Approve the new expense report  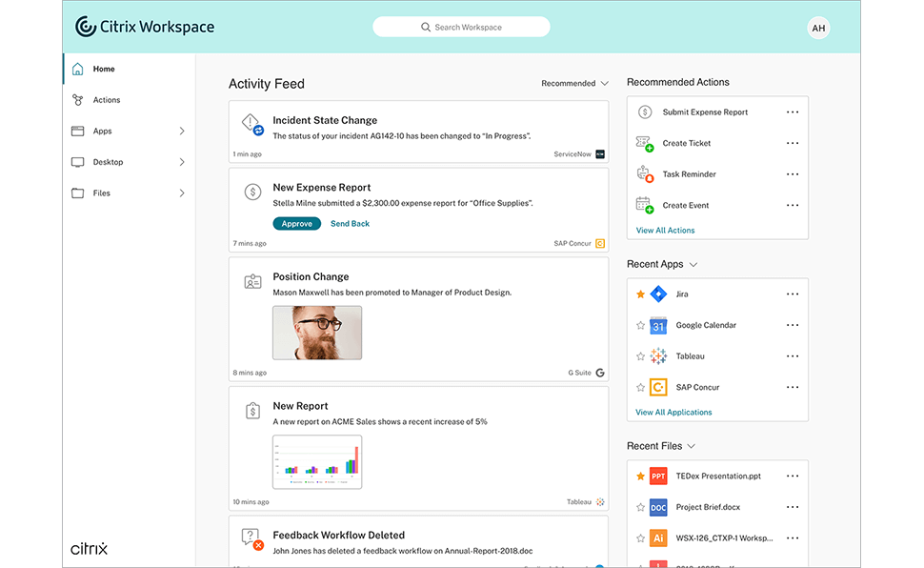coord(296,224)
